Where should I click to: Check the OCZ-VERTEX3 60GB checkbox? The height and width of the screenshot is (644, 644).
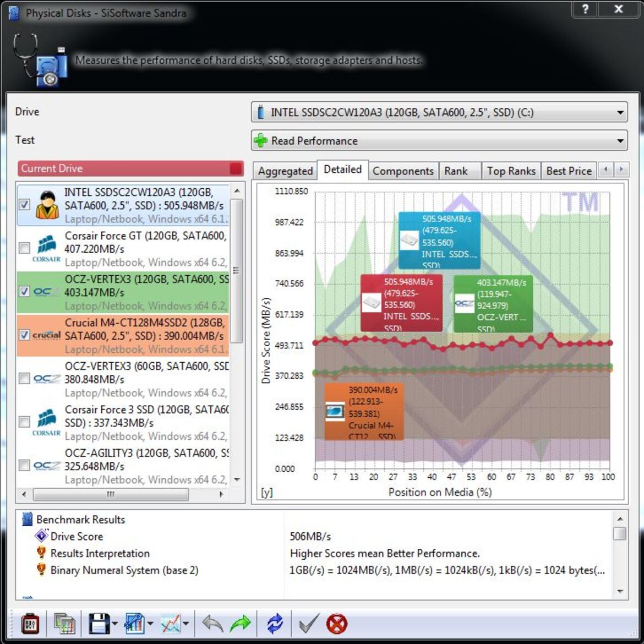click(25, 379)
